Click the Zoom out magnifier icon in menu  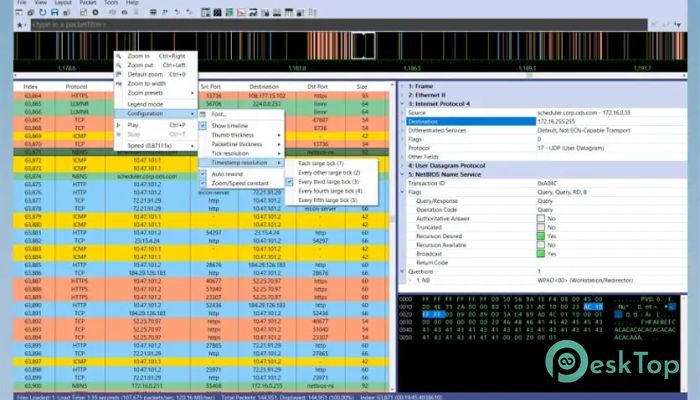click(119, 65)
